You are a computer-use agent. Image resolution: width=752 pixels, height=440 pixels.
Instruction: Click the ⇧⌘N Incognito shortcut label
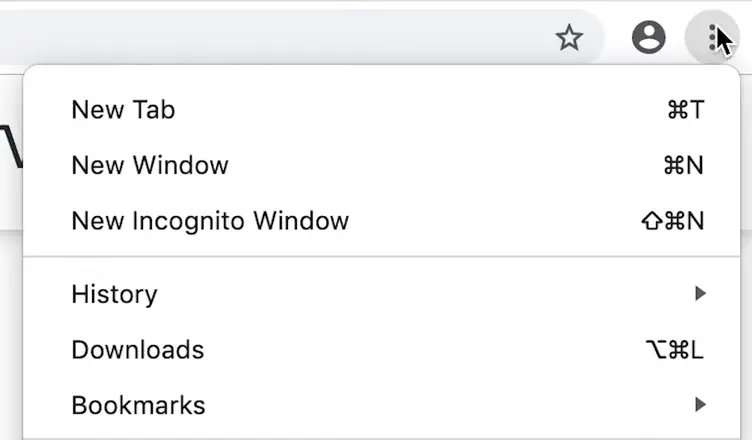coord(673,221)
